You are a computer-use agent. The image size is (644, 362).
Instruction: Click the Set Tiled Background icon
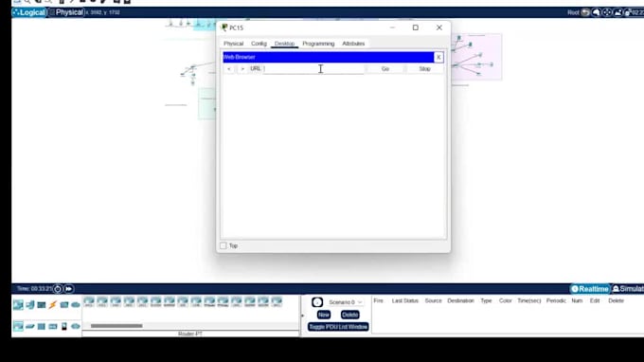click(x=617, y=12)
